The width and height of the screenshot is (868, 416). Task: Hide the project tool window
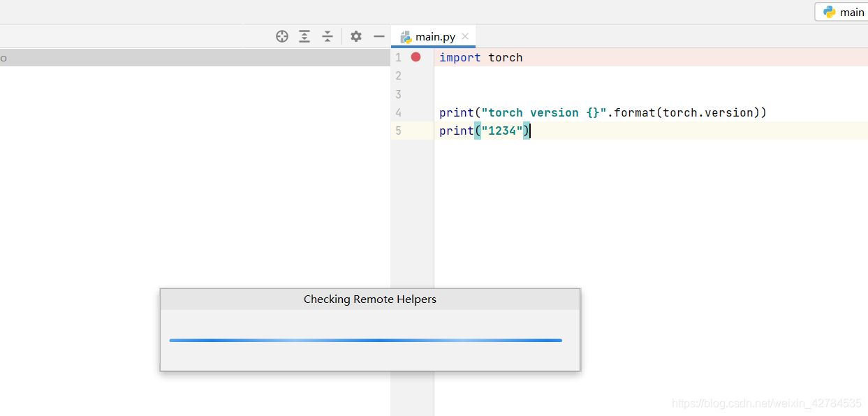click(379, 36)
